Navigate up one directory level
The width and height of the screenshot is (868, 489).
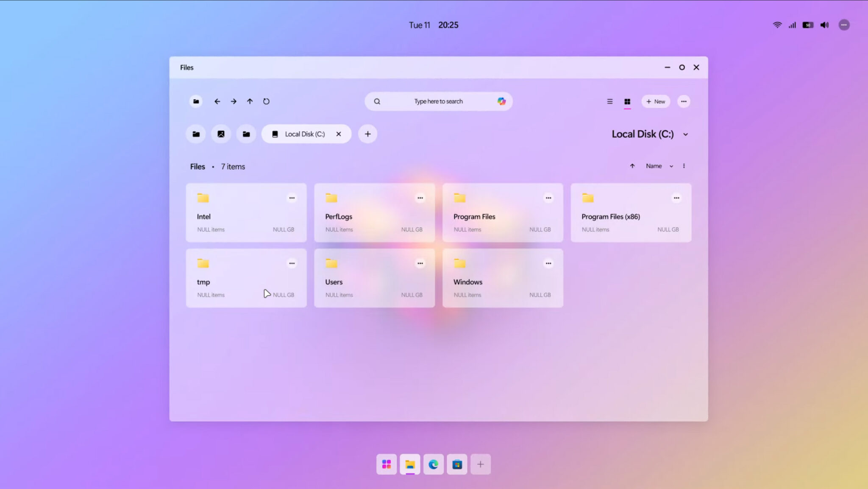[x=250, y=101]
